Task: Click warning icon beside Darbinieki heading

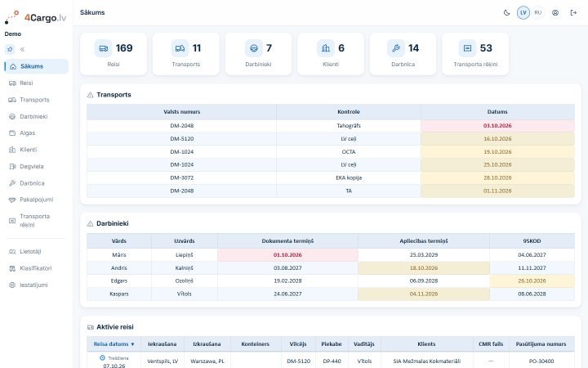Action: coord(90,224)
